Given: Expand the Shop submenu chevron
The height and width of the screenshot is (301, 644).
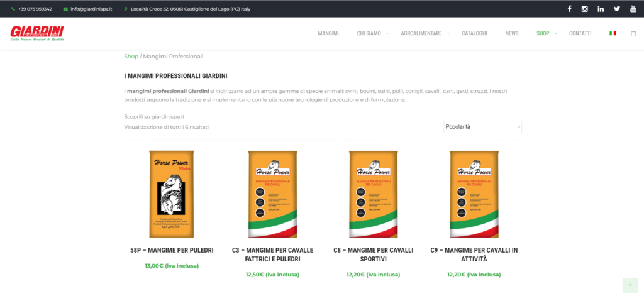Looking at the screenshot, I should [555, 34].
